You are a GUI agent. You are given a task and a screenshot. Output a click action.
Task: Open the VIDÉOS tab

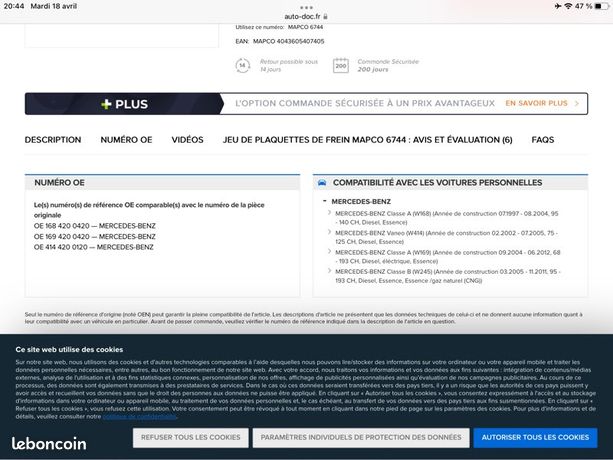click(187, 140)
